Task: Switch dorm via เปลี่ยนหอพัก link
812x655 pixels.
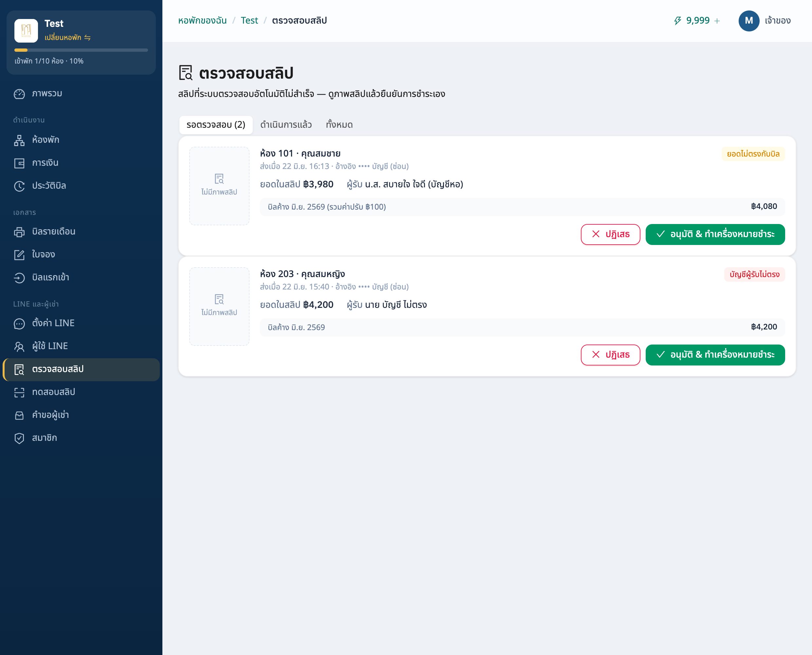Action: tap(67, 37)
